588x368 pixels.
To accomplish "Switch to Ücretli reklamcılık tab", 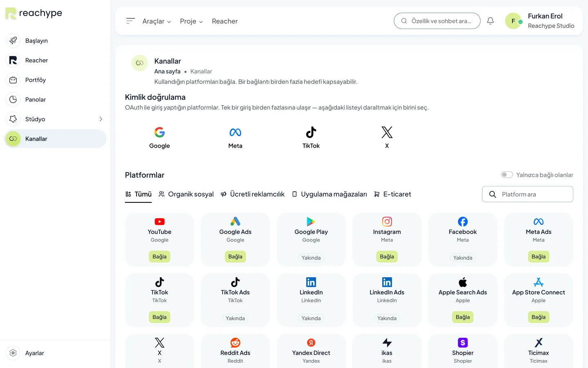I will coord(252,194).
